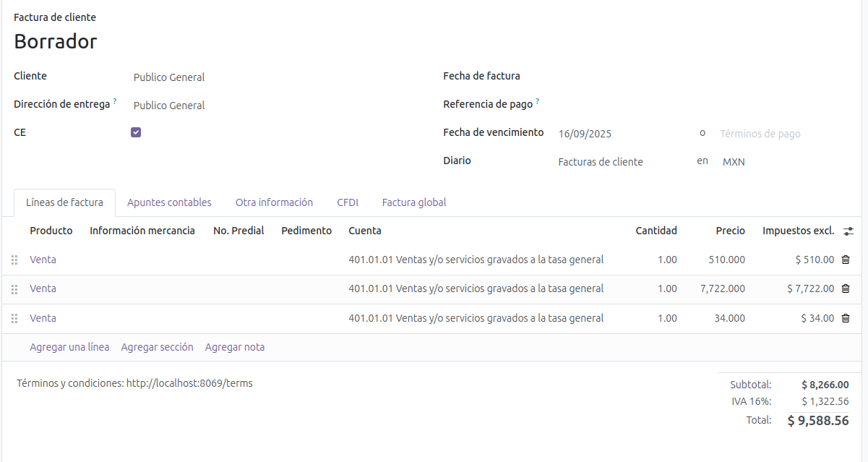Remove the $34.00 line with trash icon
The image size is (868, 462).
pos(846,318)
